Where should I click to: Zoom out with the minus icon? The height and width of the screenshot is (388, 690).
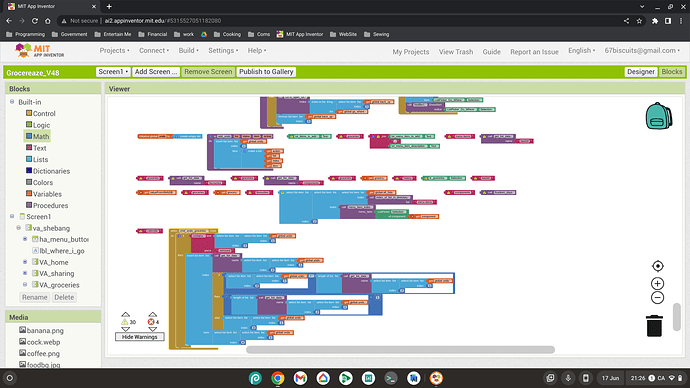pyautogui.click(x=657, y=298)
